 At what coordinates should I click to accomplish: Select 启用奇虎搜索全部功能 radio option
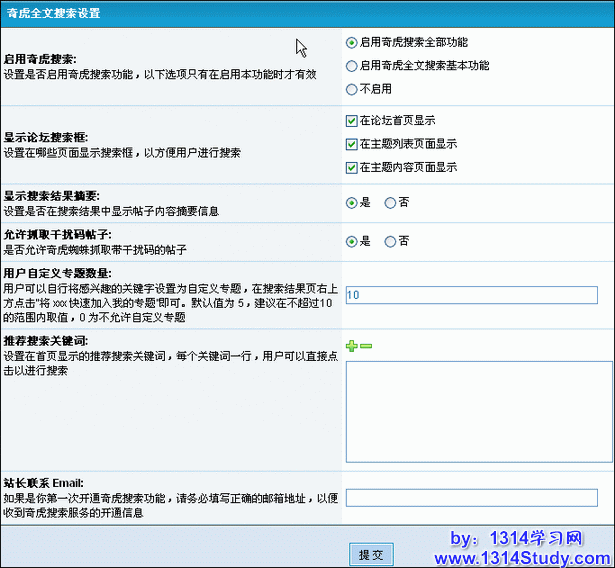(x=351, y=43)
